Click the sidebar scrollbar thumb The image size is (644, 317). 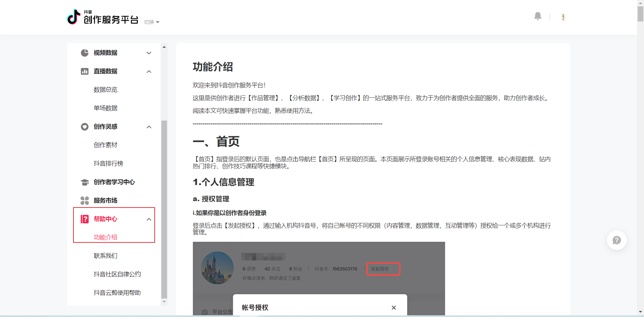tap(164, 209)
